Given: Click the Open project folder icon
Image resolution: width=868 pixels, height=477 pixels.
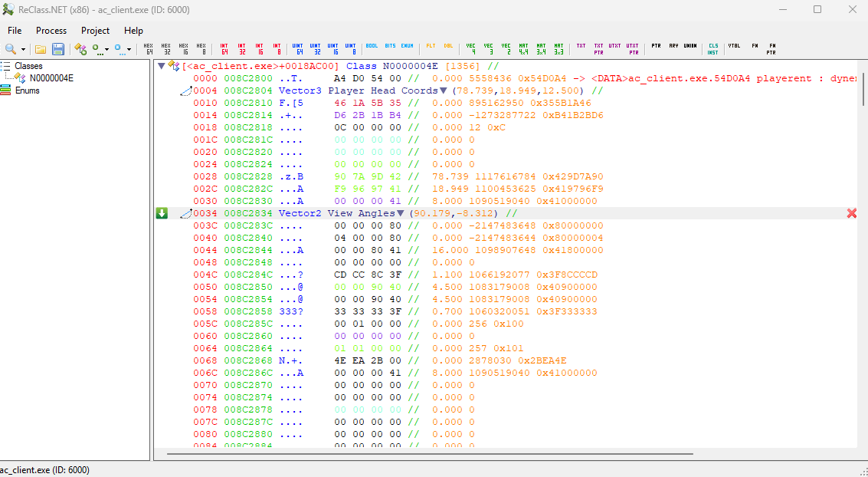Looking at the screenshot, I should click(41, 49).
